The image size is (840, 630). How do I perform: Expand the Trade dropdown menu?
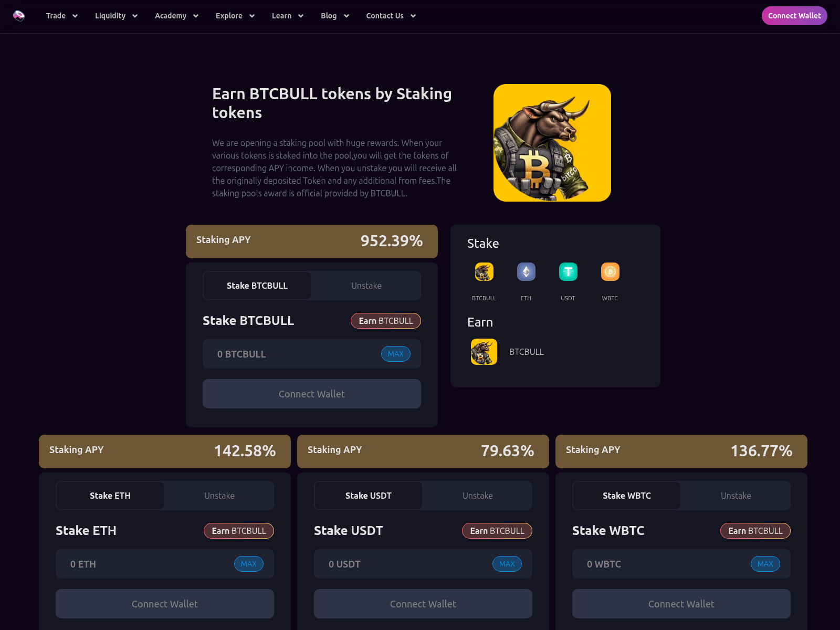[62, 16]
